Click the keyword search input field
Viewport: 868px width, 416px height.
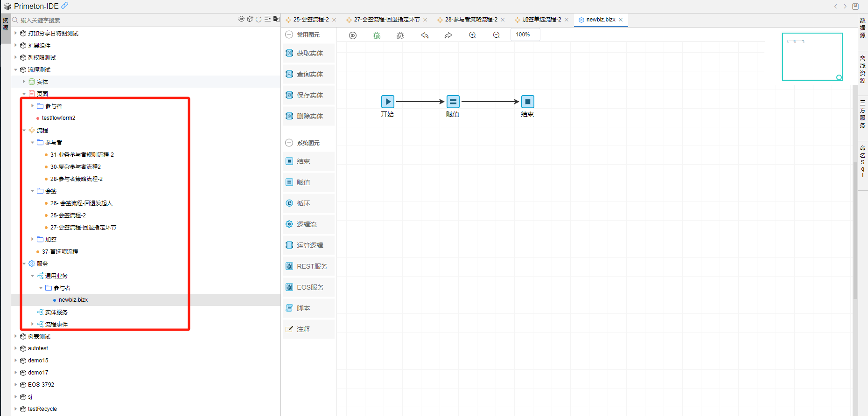click(126, 20)
